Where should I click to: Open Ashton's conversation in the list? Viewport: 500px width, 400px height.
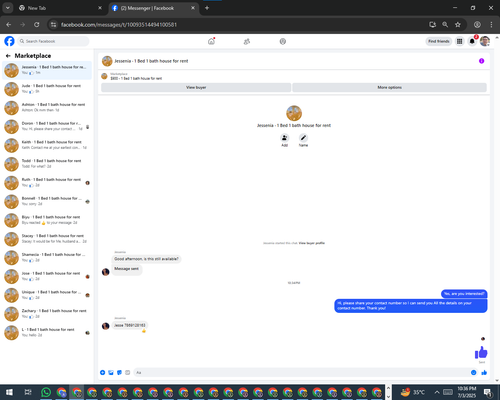47,108
